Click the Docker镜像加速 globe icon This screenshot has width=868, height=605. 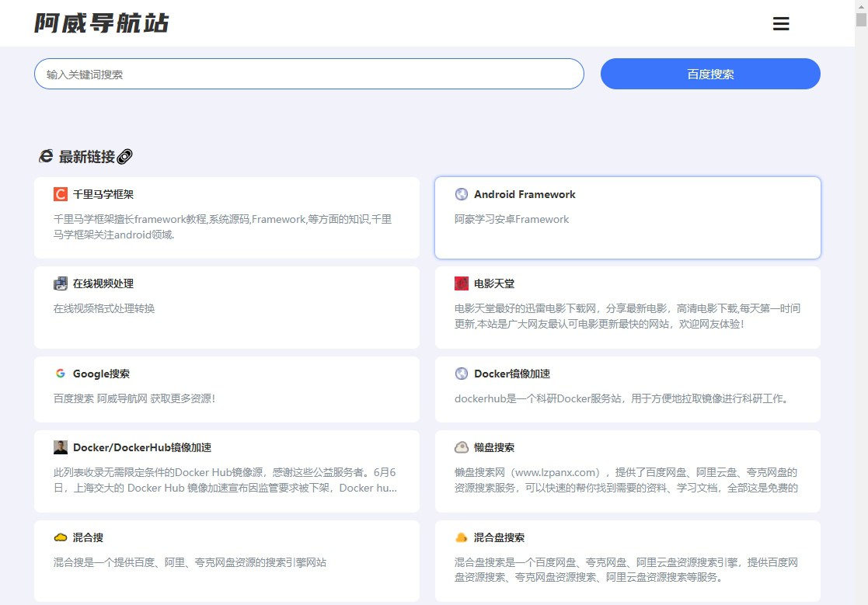click(x=462, y=374)
